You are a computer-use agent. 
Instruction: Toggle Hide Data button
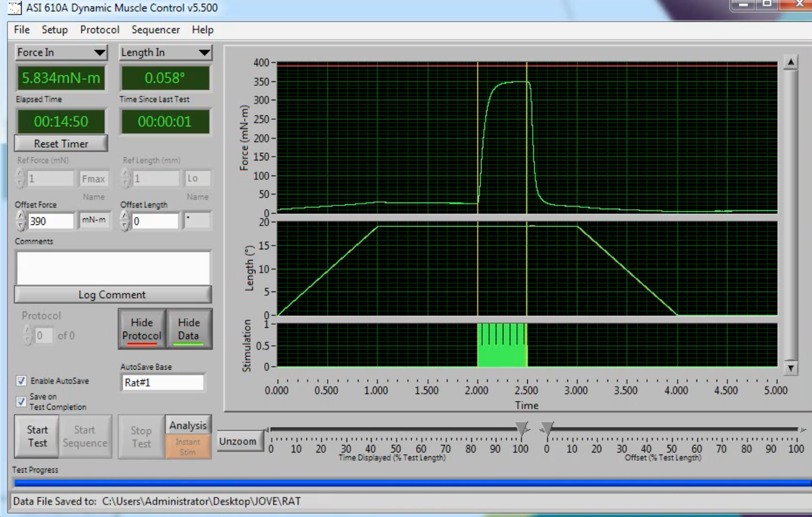[189, 329]
